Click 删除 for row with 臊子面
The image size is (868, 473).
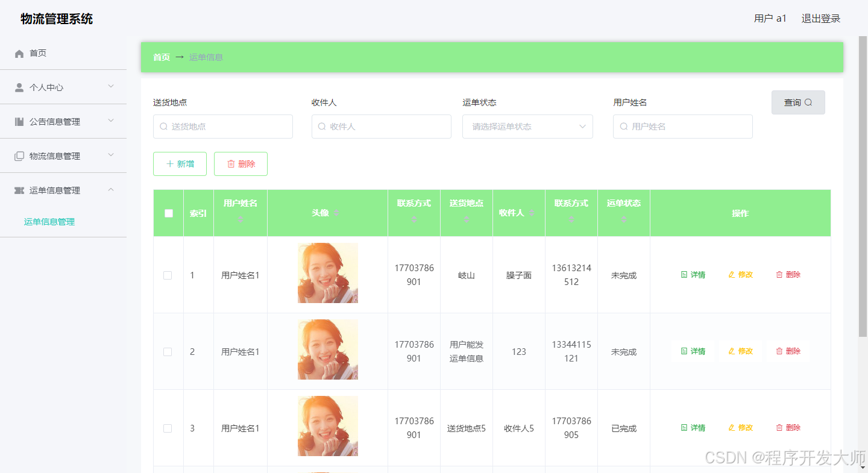pos(788,275)
